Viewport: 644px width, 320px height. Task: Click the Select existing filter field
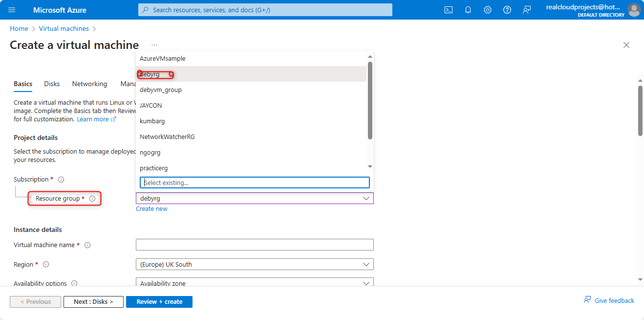tap(255, 183)
